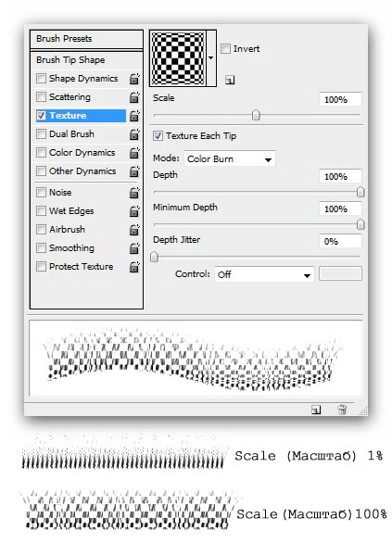Click the Depth Jitter slider handle
Image resolution: width=392 pixels, height=543 pixels.
154,258
